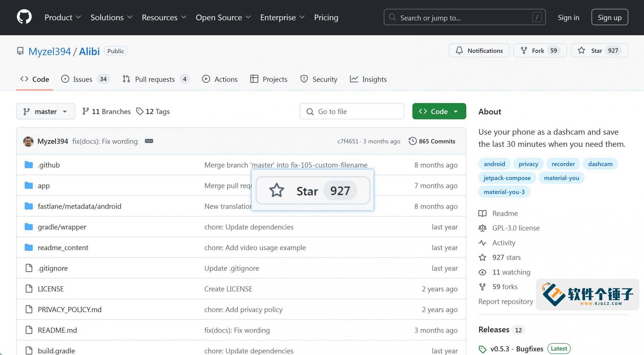
Task: Select the material-you topic tag
Action: 561,178
